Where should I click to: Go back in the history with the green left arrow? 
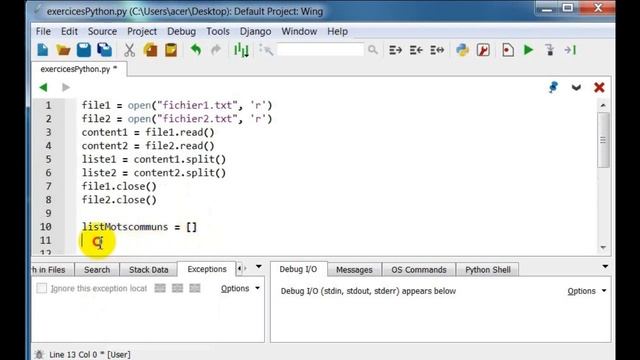click(x=43, y=87)
